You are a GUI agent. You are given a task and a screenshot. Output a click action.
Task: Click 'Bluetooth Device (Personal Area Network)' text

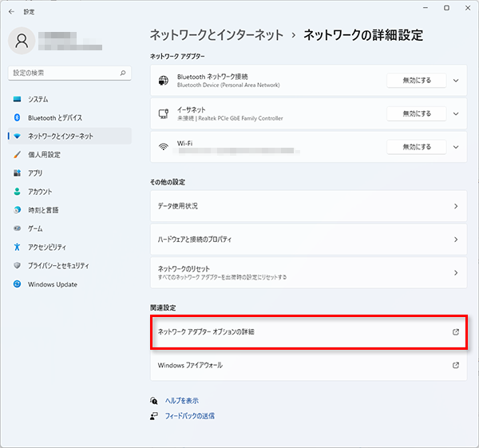coord(228,85)
